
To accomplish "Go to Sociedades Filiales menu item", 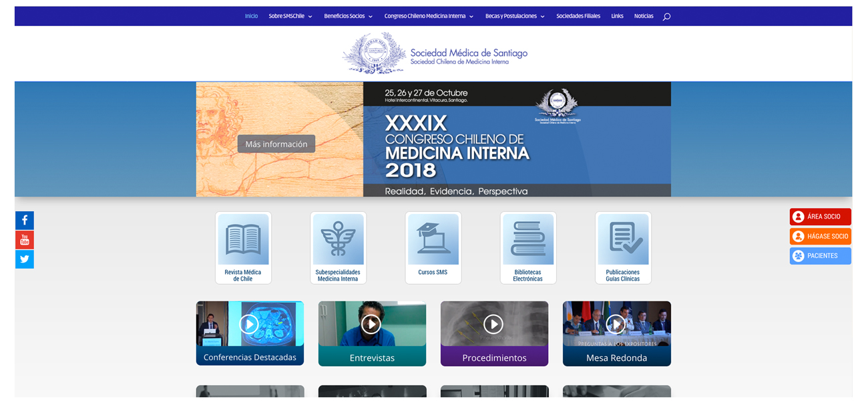I will tap(578, 16).
